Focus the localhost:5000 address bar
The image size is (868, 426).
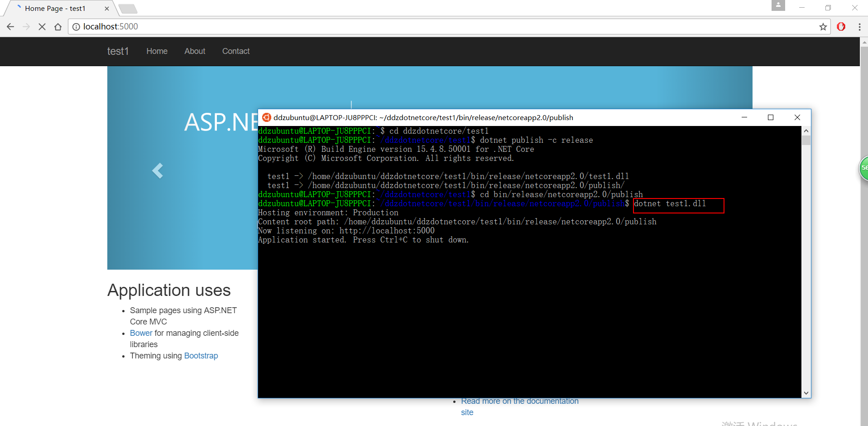[448, 27]
